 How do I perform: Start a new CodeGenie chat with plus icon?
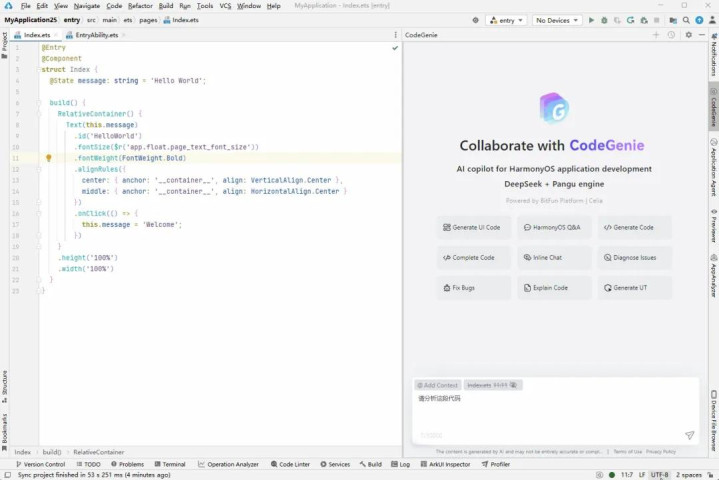pyautogui.click(x=656, y=35)
